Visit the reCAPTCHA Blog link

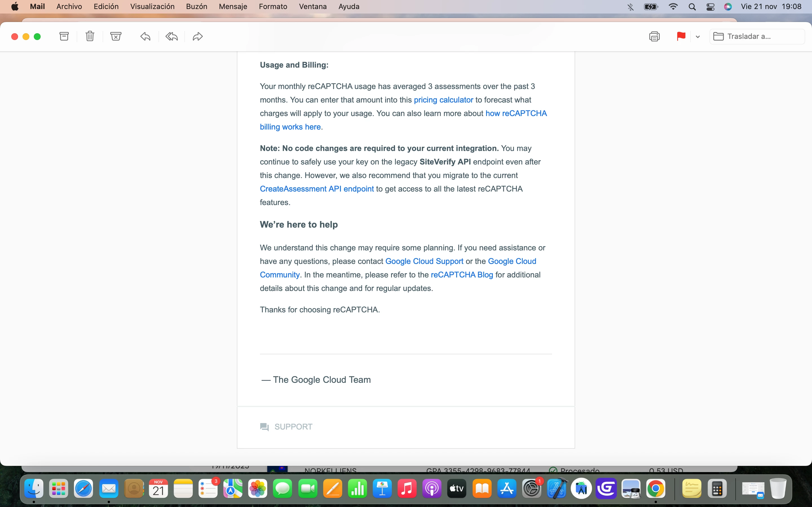point(462,275)
